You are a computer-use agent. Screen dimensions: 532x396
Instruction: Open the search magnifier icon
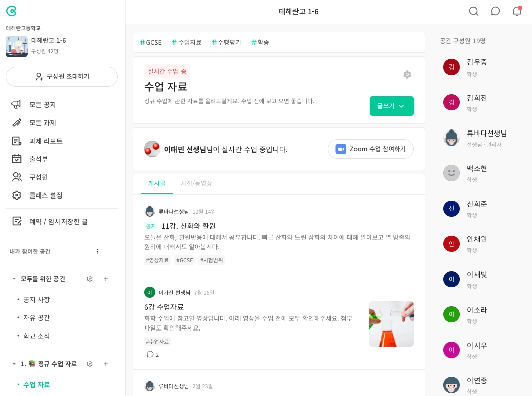click(474, 11)
